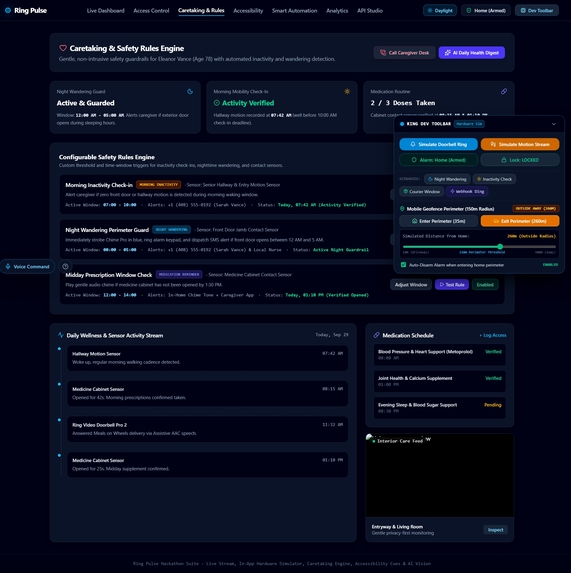571x573 pixels.
Task: Click the + Log Access link
Action: 493,335
